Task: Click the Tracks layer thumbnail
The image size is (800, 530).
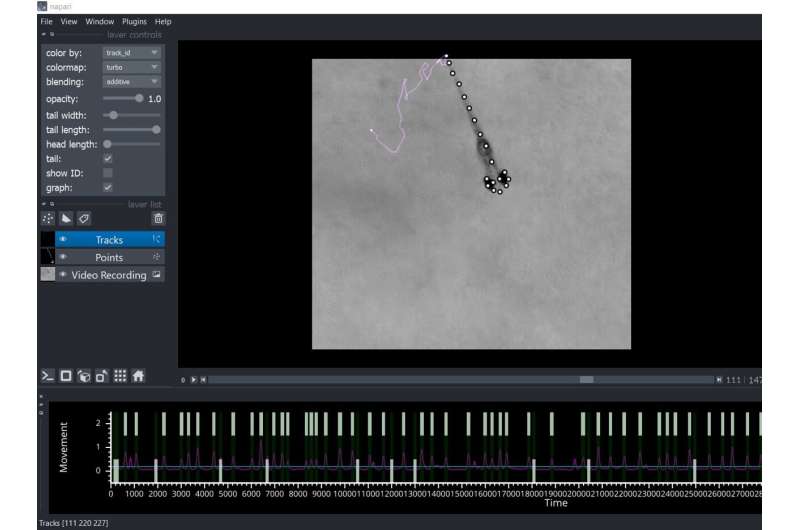Action: [47, 239]
